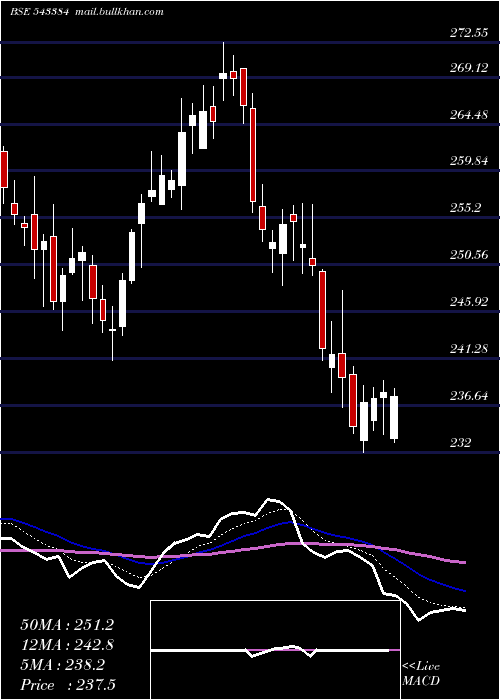Click the 255.2 price level label

(465, 208)
